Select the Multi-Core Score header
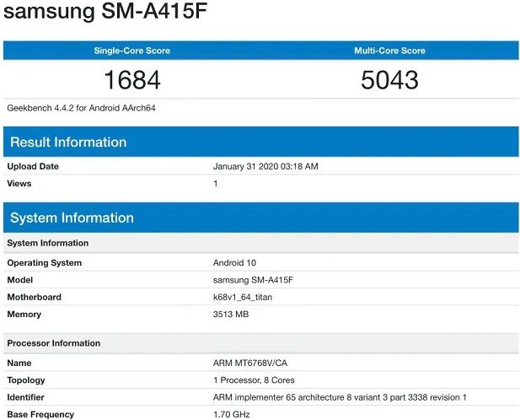The height and width of the screenshot is (420, 520). point(389,51)
